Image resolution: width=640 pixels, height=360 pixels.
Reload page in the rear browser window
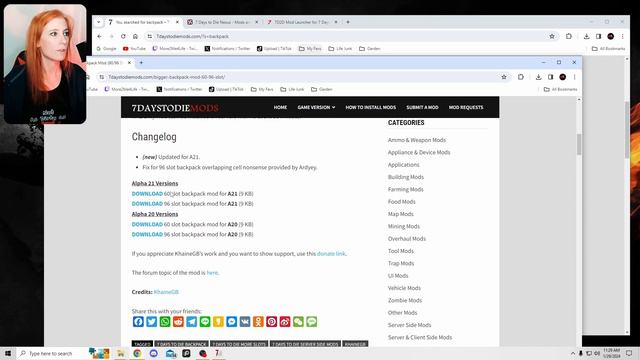[x=123, y=36]
